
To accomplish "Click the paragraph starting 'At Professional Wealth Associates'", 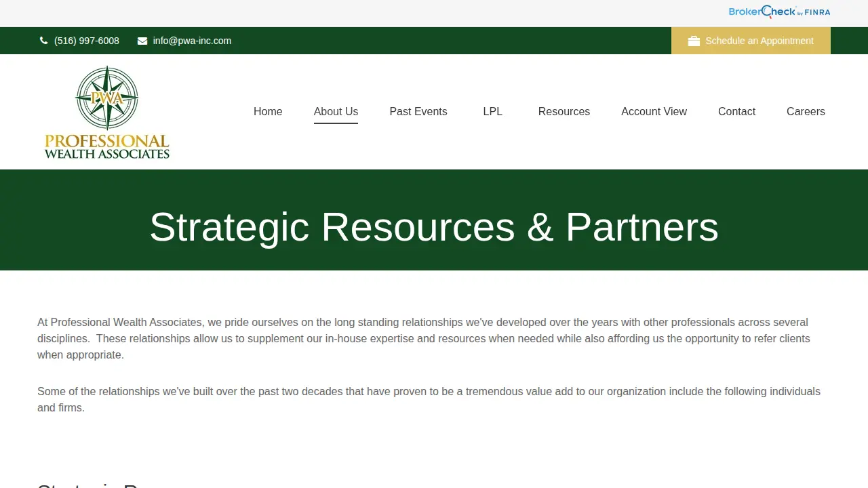I will (424, 338).
